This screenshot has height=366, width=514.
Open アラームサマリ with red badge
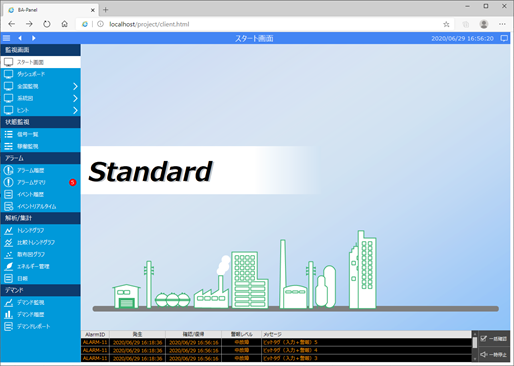(41, 182)
